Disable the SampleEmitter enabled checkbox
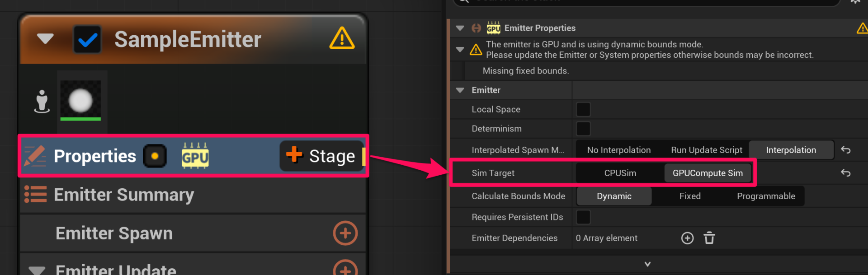The image size is (868, 275). [x=87, y=40]
